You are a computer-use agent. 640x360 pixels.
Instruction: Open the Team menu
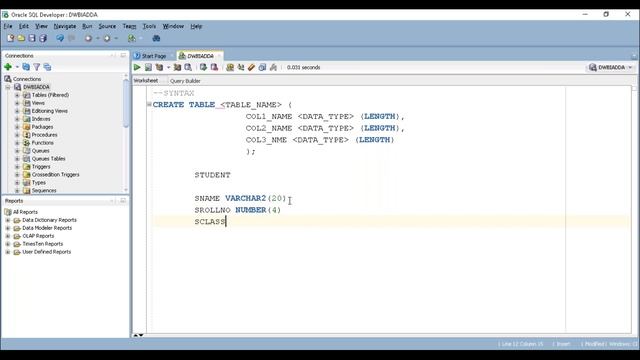129,26
